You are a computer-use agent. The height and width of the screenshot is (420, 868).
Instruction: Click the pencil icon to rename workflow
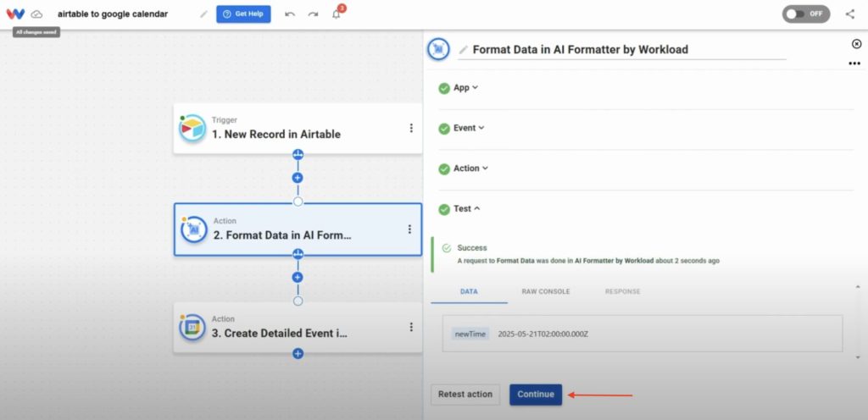point(203,14)
